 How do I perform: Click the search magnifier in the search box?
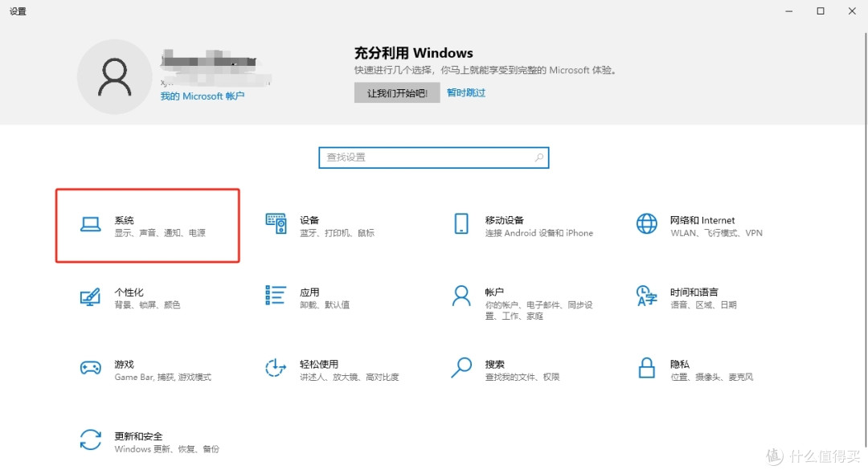[x=539, y=157]
